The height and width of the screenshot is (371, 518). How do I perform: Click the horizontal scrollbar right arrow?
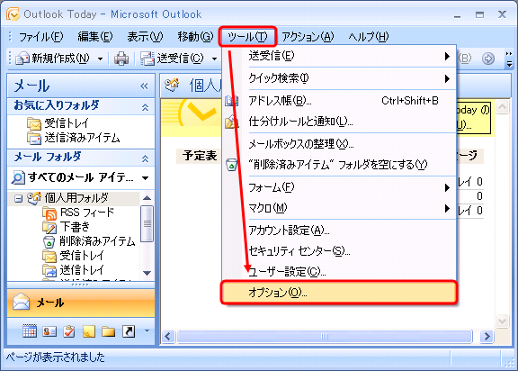pos(487,336)
